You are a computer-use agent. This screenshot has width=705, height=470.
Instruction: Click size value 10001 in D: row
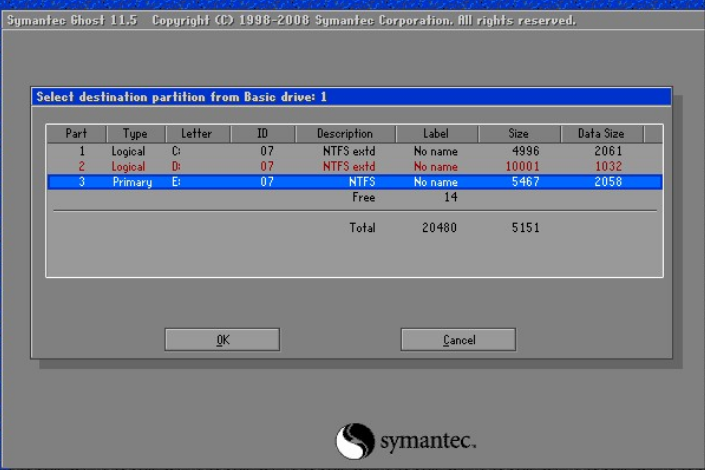522,166
